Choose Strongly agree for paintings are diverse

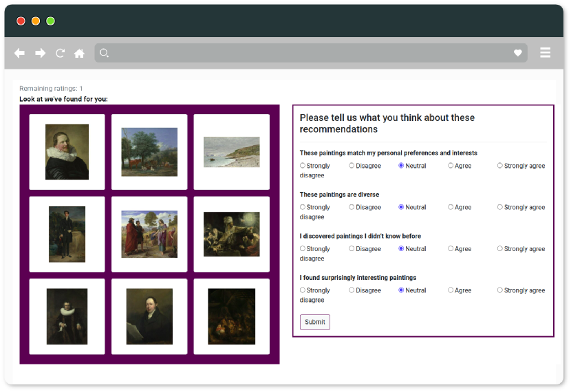point(500,207)
